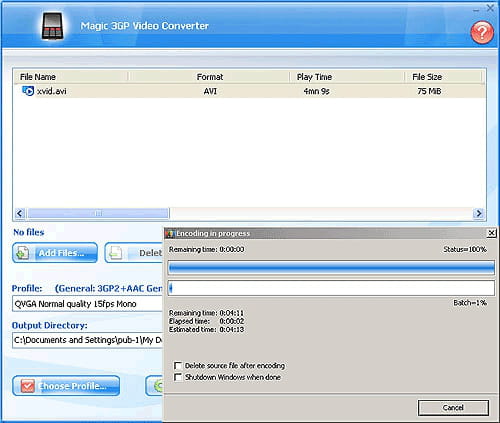The width and height of the screenshot is (500, 423).
Task: Click the Magic 3GP Video Converter phone logo
Action: click(52, 26)
